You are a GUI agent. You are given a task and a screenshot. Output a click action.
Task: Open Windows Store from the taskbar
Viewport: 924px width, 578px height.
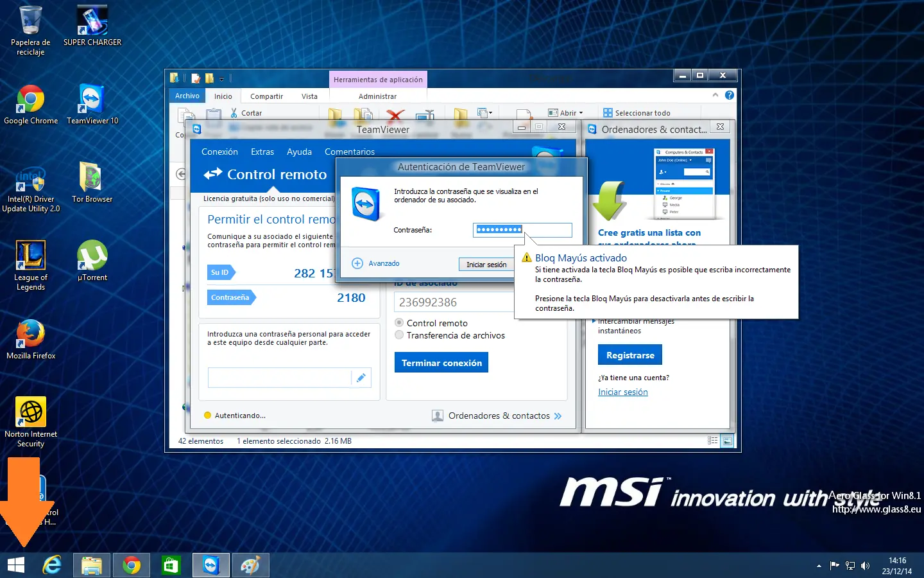click(x=171, y=565)
